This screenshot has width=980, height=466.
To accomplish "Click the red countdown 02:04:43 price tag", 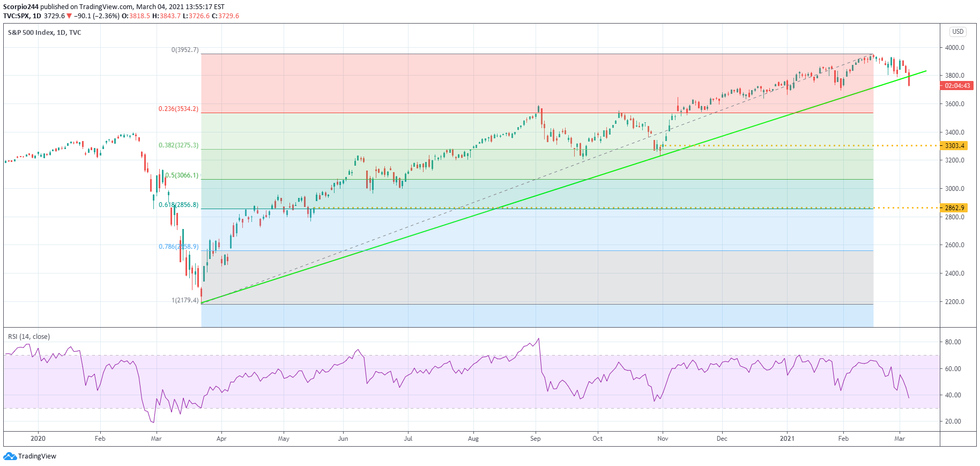I will 957,86.
